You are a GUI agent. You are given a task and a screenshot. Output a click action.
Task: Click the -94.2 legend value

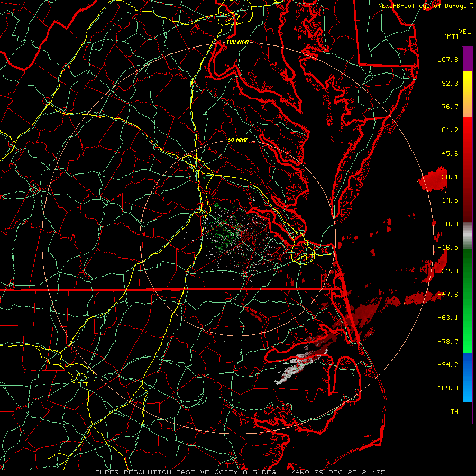point(448,365)
